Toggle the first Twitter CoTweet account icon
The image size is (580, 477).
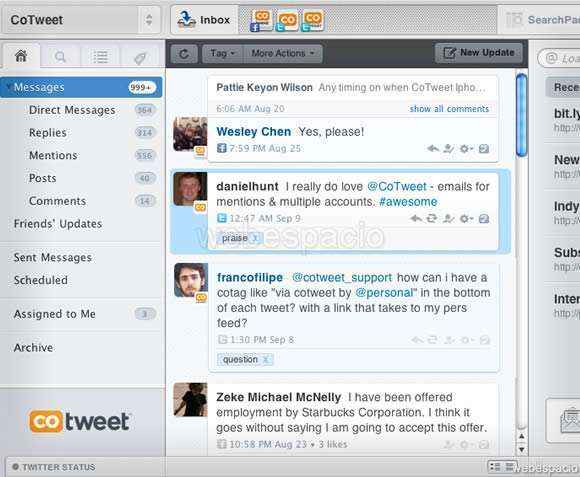point(287,21)
